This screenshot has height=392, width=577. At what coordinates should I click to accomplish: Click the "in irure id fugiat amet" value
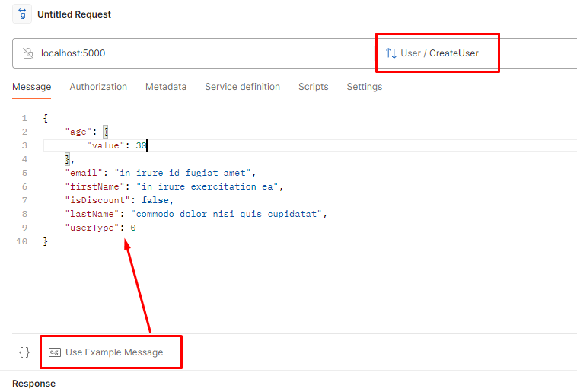pyautogui.click(x=183, y=173)
